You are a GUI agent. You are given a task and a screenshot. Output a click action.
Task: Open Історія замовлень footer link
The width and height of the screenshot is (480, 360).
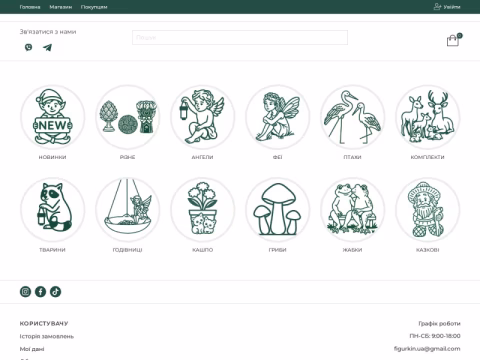point(47,336)
